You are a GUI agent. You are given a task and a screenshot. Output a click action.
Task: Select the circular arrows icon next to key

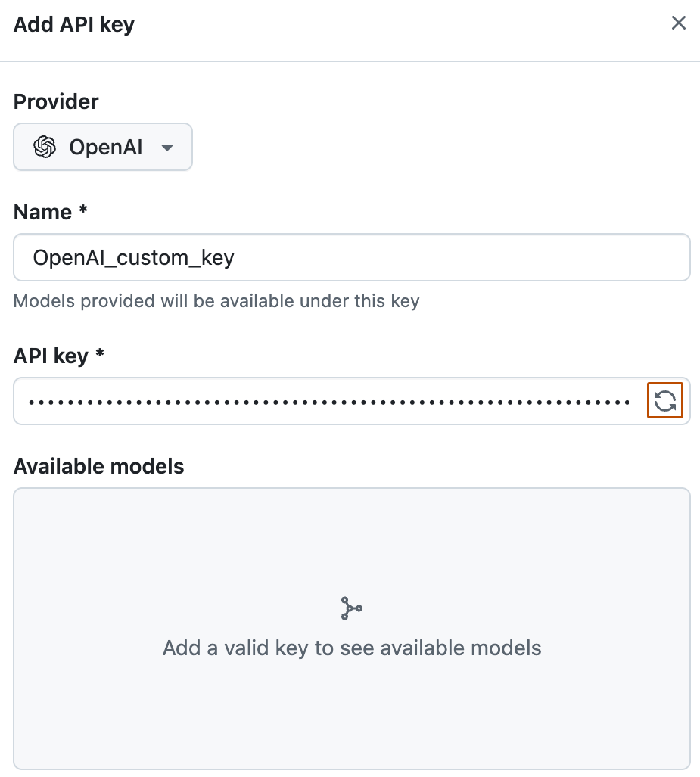[x=664, y=401]
